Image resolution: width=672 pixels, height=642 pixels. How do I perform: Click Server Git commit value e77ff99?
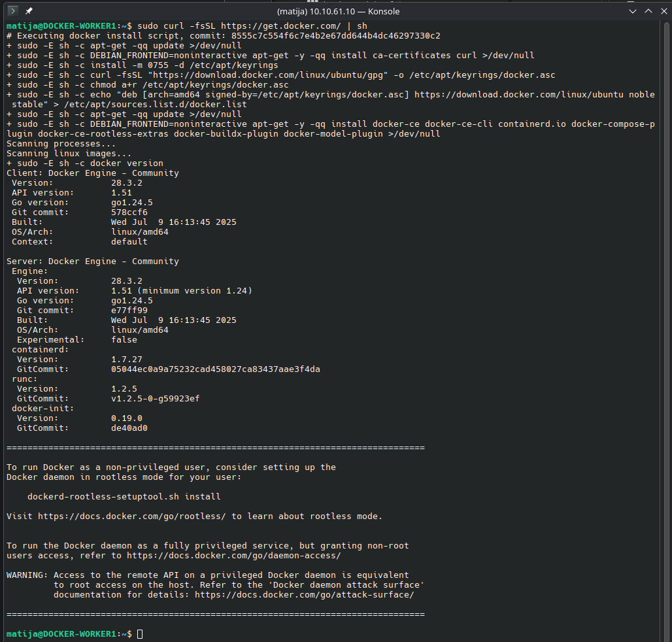point(129,311)
